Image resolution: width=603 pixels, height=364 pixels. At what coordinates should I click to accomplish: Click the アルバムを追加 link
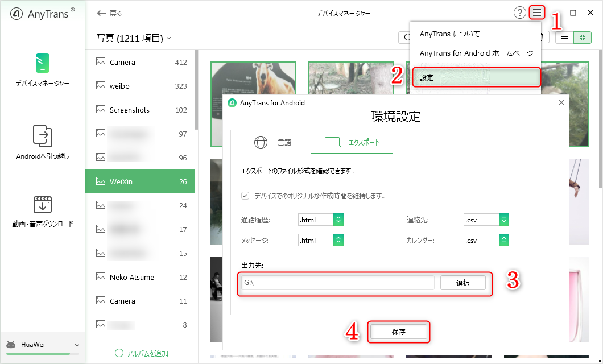pos(148,353)
